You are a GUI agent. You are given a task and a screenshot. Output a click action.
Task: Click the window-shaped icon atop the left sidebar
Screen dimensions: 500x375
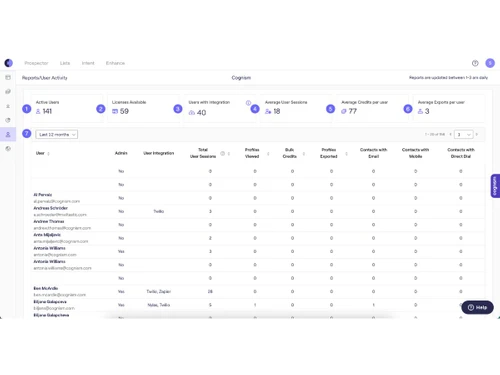point(8,77)
